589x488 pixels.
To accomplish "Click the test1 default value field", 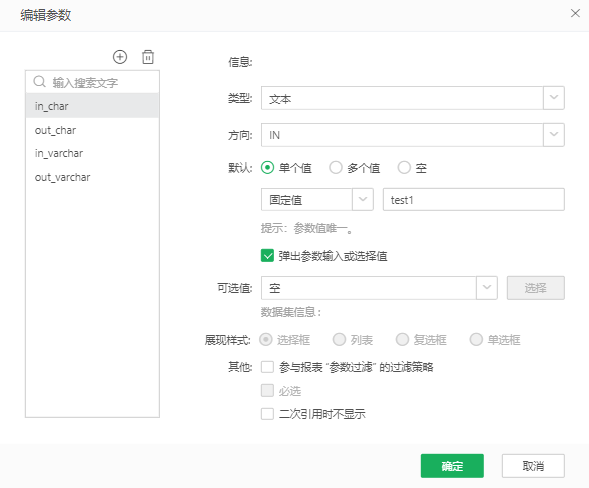I will click(x=473, y=199).
